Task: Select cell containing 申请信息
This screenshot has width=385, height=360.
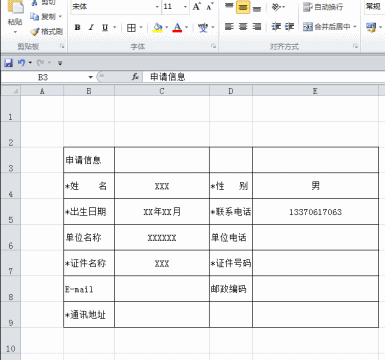Action: (x=89, y=160)
